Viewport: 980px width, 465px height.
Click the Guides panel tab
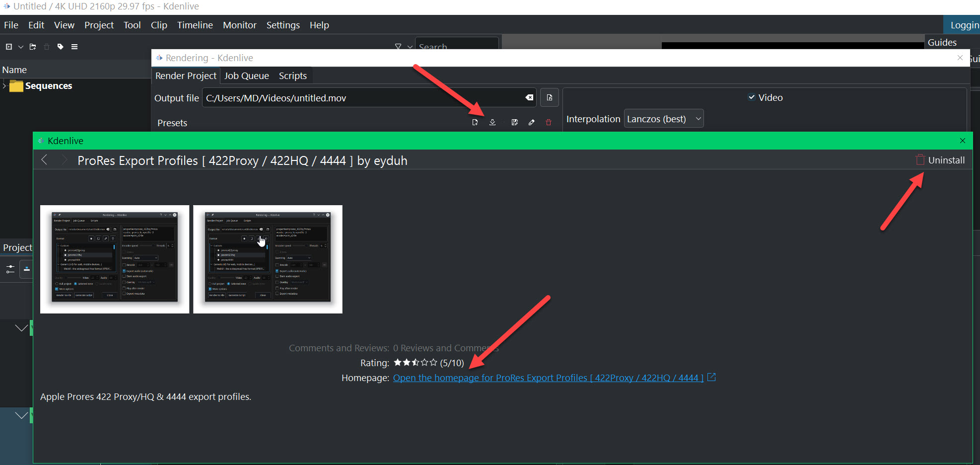coord(942,42)
